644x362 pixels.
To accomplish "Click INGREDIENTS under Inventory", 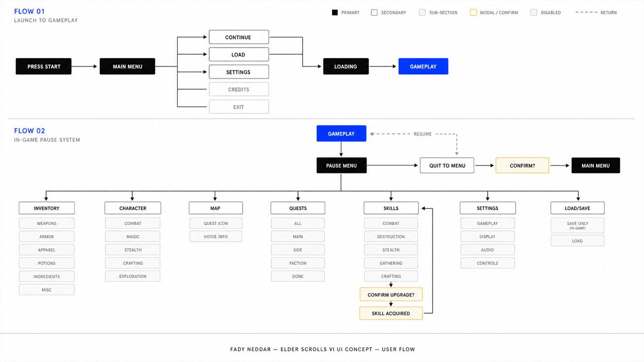I will (x=47, y=276).
